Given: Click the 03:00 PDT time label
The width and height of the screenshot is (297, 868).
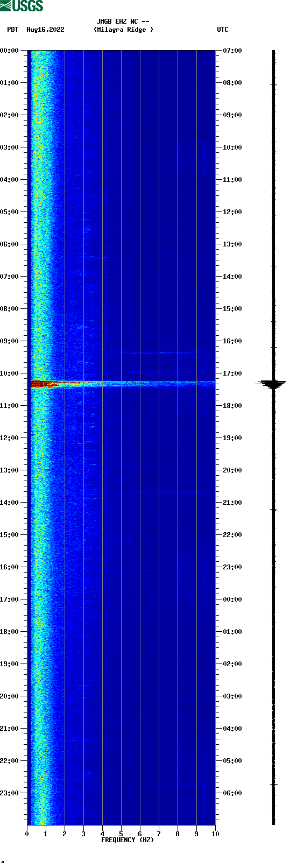Looking at the screenshot, I should coord(9,147).
